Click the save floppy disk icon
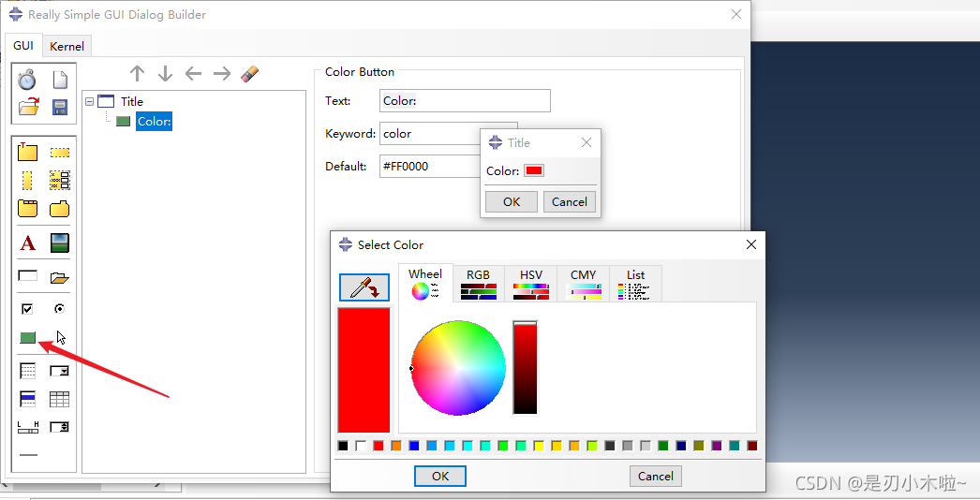The height and width of the screenshot is (500, 980). (x=59, y=107)
